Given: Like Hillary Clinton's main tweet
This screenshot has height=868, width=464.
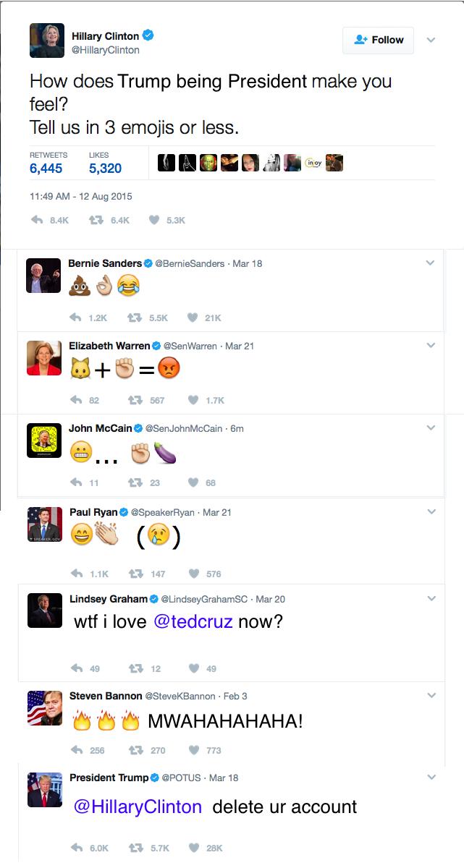Looking at the screenshot, I should coord(153,220).
